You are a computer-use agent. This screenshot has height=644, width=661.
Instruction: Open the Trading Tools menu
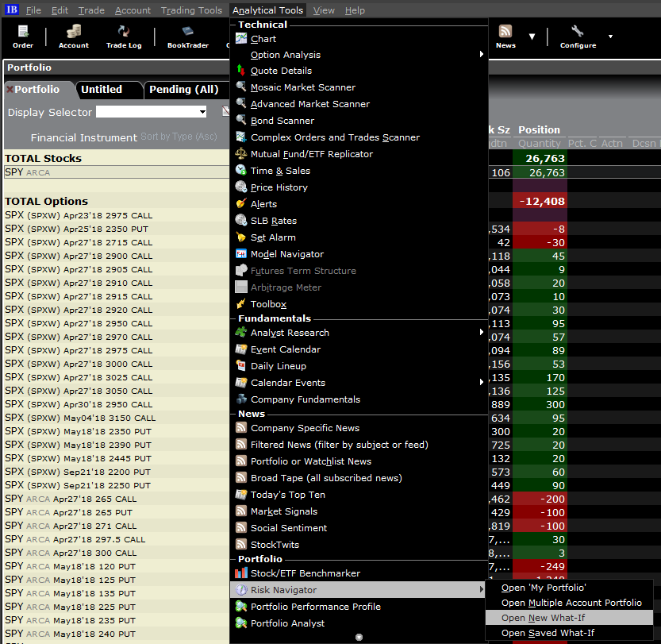pos(191,10)
